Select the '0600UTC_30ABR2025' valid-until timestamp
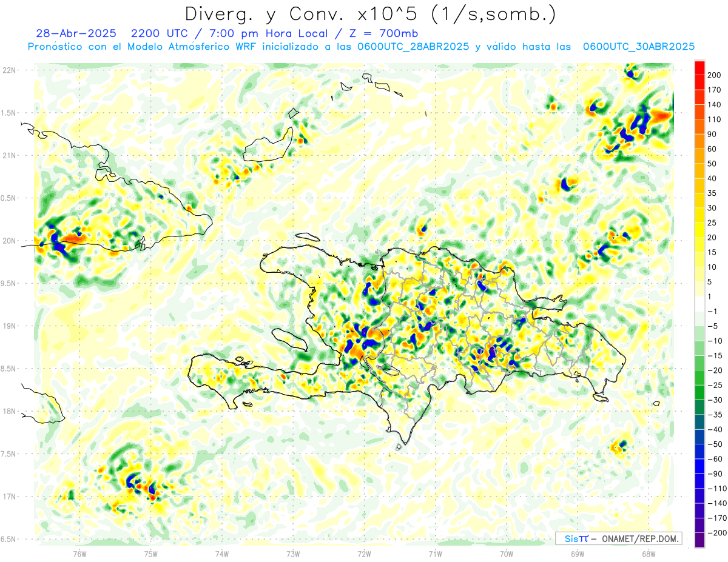728x562 pixels. (x=639, y=47)
